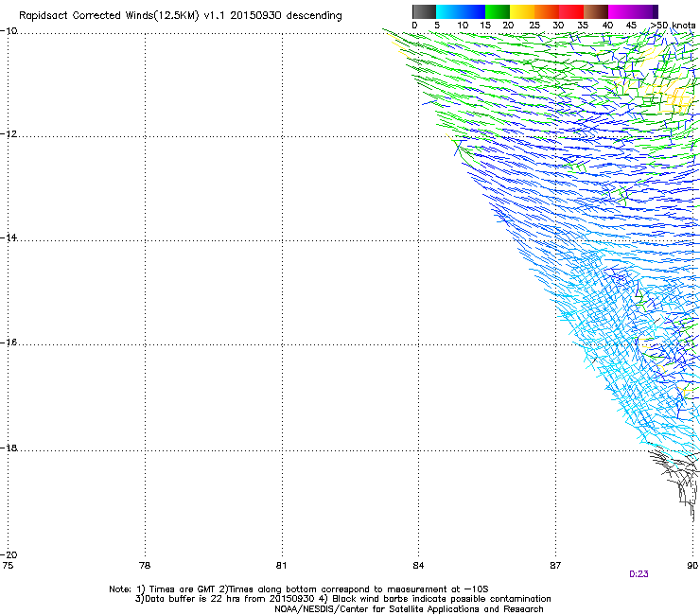Image resolution: width=700 pixels, height=615 pixels.
Task: Click the latitude label -18
Action: tap(9, 448)
